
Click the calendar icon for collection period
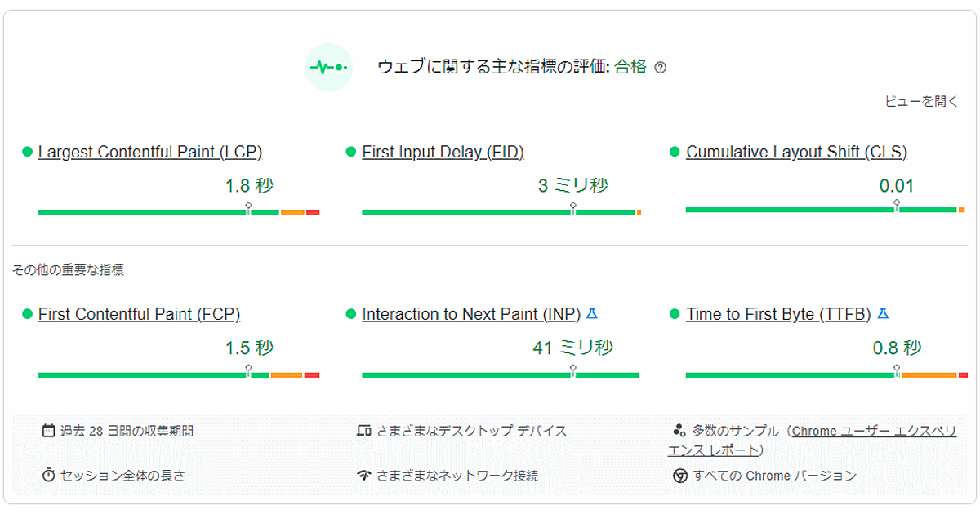point(48,431)
